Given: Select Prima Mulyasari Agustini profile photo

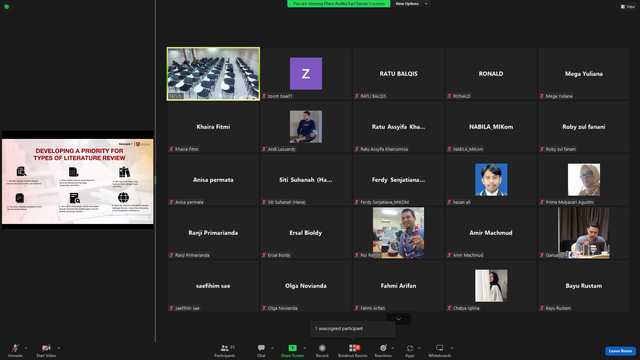Looking at the screenshot, I should pos(584,180).
